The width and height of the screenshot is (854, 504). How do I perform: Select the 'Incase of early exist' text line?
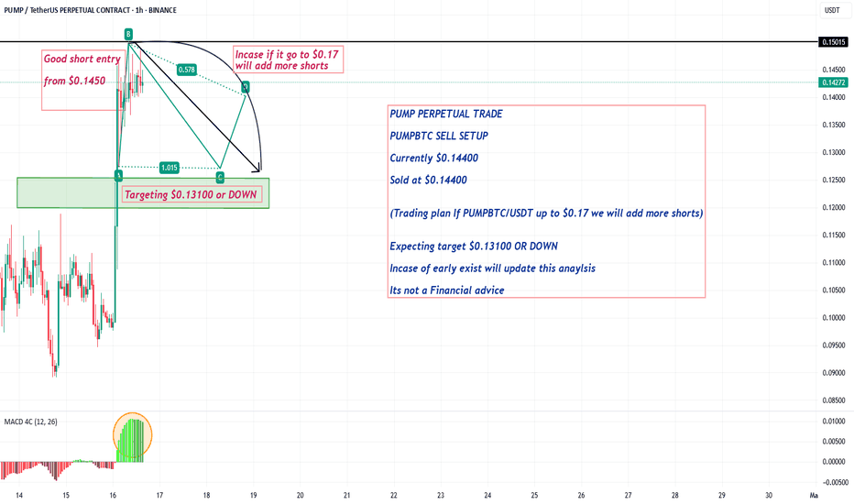492,268
